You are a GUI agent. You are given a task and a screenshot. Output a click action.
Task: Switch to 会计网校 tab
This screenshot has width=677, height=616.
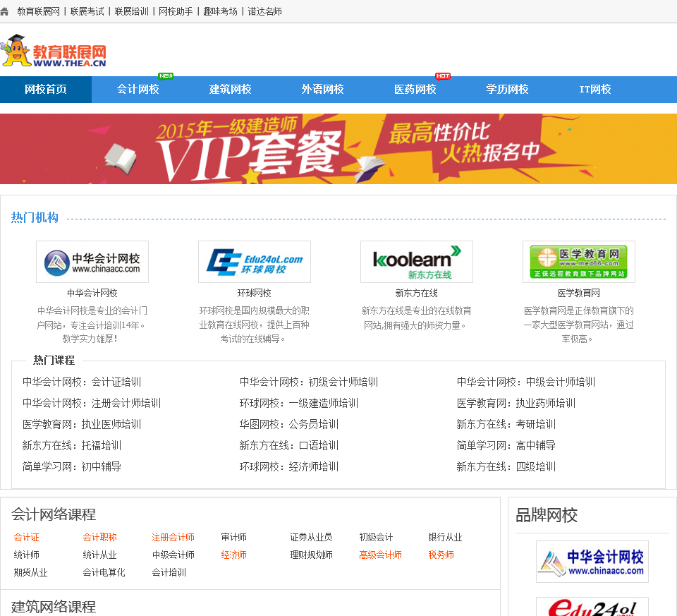coord(138,90)
